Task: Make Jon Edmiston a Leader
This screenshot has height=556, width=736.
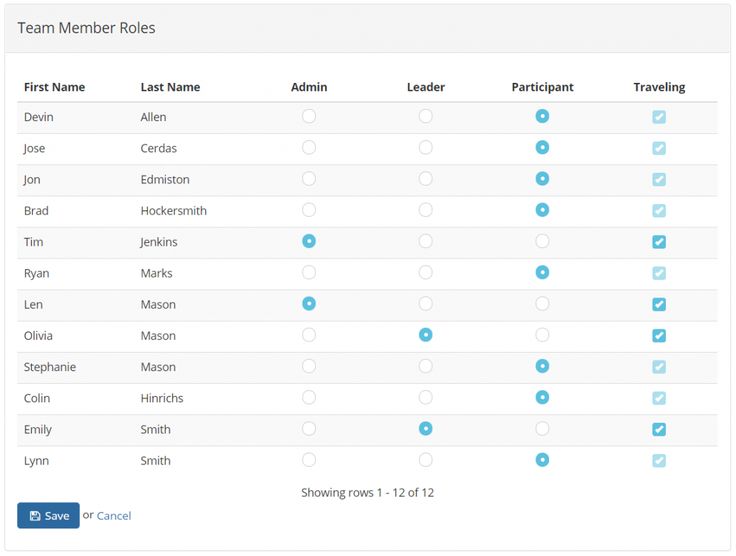Action: tap(426, 179)
